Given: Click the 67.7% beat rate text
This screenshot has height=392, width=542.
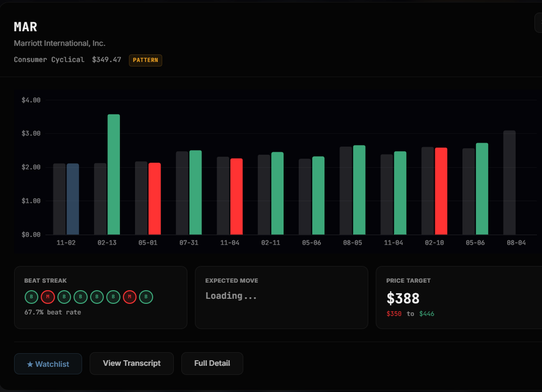Looking at the screenshot, I should [53, 312].
